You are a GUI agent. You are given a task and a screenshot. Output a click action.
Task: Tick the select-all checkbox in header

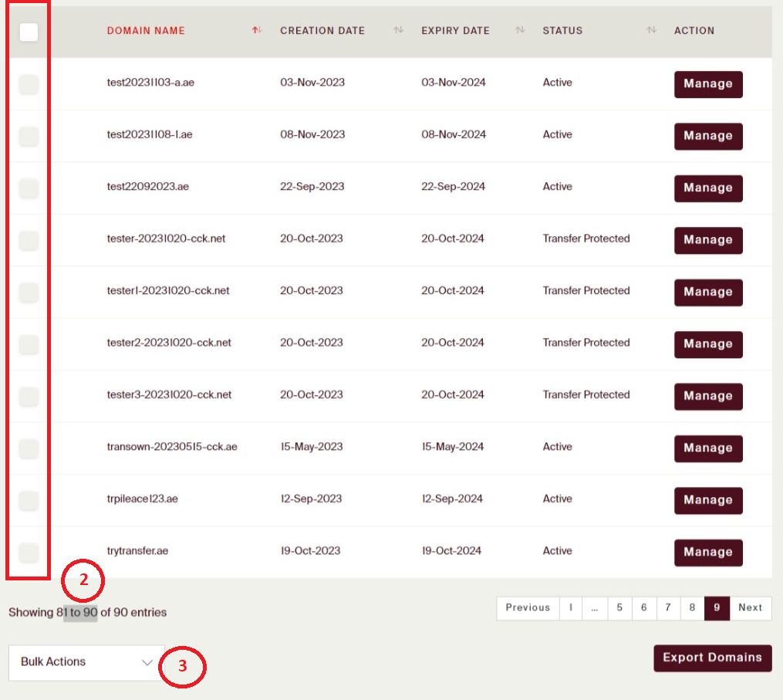[x=29, y=32]
